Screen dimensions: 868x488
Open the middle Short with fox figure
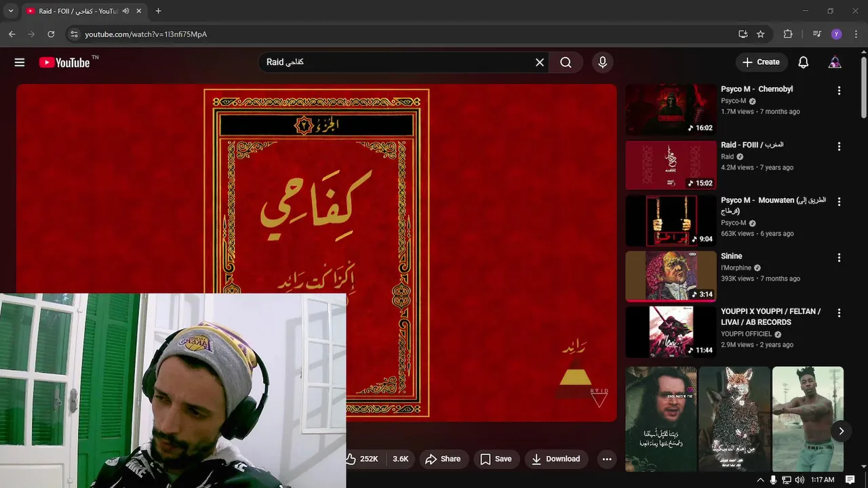tap(734, 419)
